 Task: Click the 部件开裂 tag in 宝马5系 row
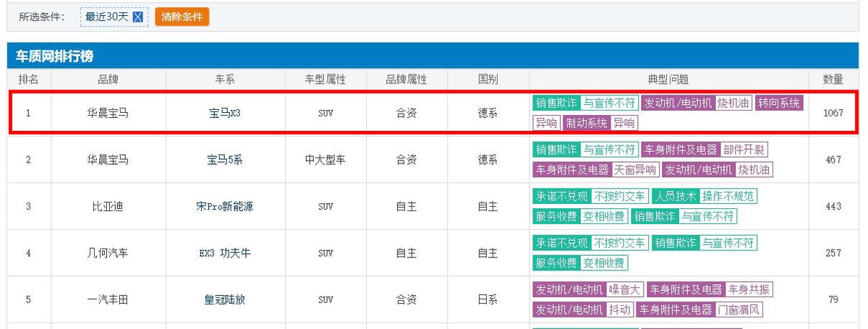point(744,150)
